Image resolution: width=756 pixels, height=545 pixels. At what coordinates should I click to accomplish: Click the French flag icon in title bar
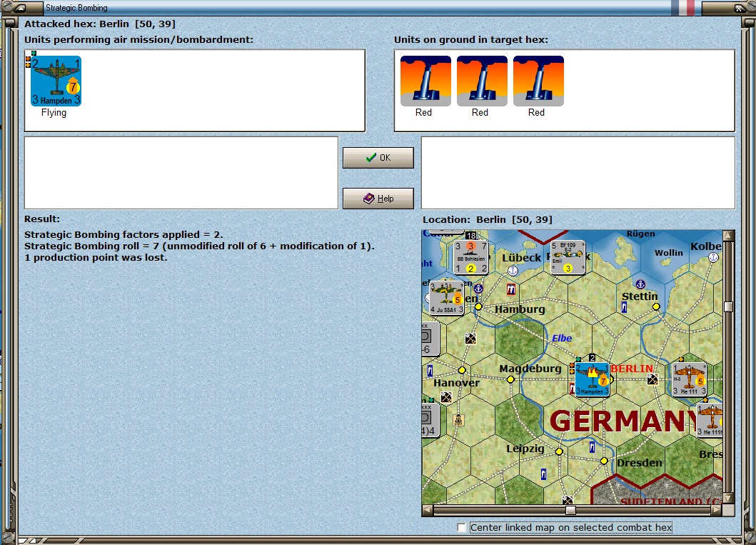[x=682, y=7]
